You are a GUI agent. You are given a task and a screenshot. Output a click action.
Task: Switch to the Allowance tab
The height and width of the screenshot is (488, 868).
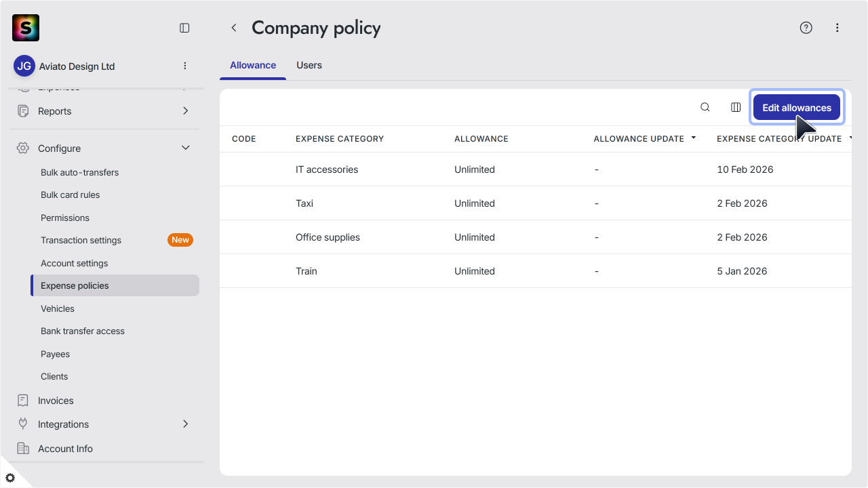253,66
